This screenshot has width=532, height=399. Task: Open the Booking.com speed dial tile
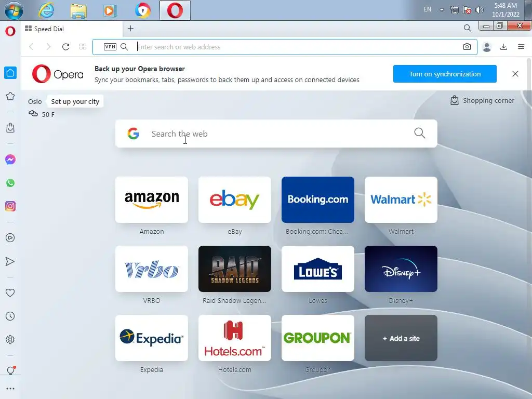[x=318, y=200]
